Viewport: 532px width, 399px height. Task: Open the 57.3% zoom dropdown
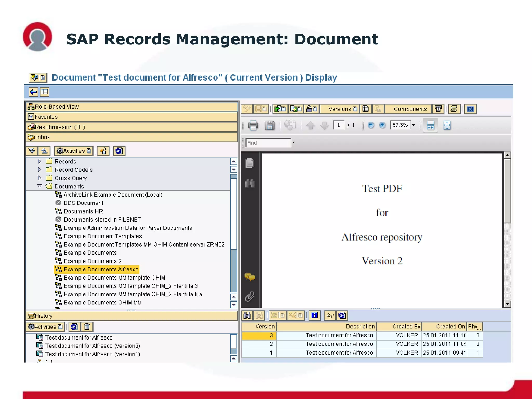[413, 125]
